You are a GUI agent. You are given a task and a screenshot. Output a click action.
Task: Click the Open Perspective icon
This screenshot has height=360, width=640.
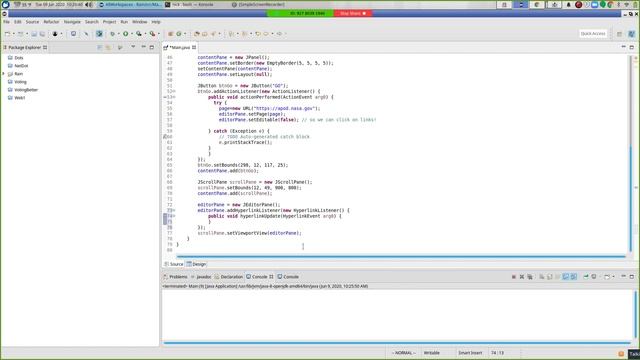click(x=619, y=34)
